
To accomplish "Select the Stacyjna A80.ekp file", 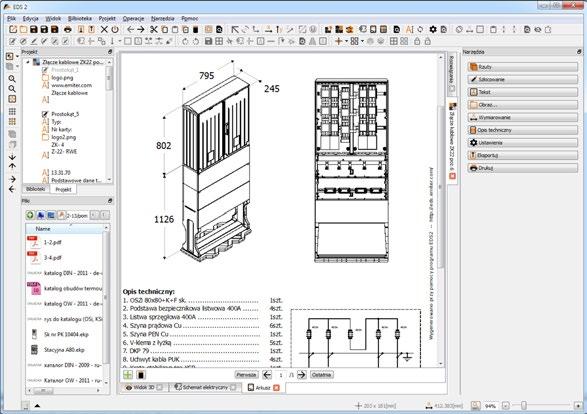I will [64, 350].
